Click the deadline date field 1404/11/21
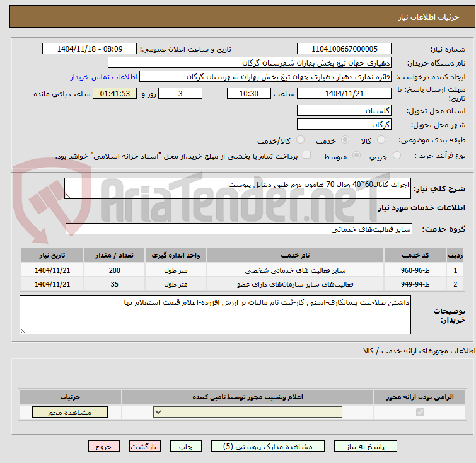The width and height of the screenshot is (476, 463). pyautogui.click(x=344, y=93)
